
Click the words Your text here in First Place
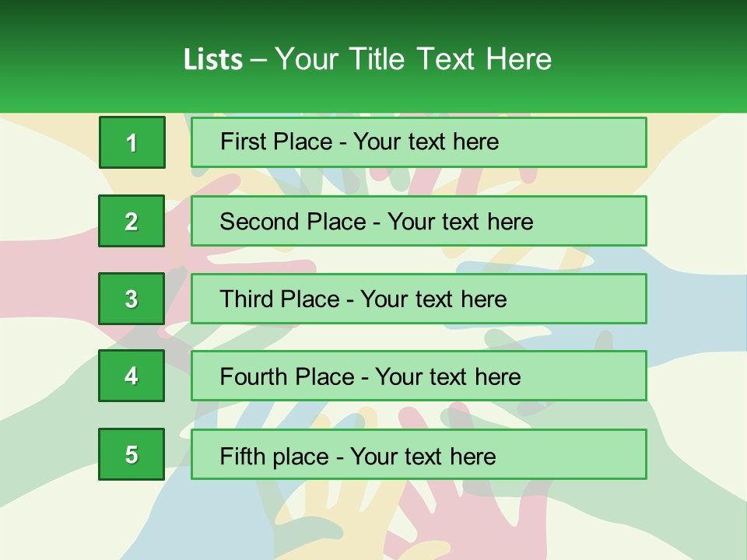(426, 142)
